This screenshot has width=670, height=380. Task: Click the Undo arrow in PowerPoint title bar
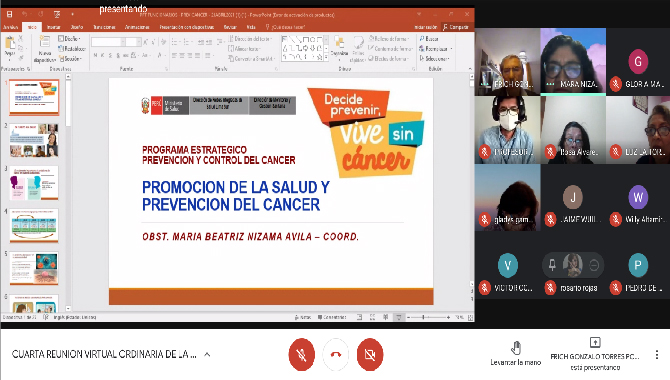pos(25,14)
